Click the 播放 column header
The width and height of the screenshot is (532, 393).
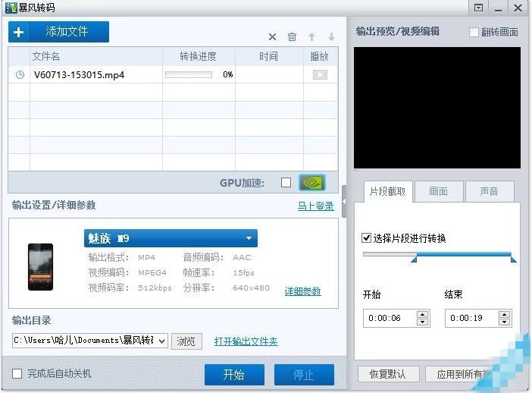321,56
